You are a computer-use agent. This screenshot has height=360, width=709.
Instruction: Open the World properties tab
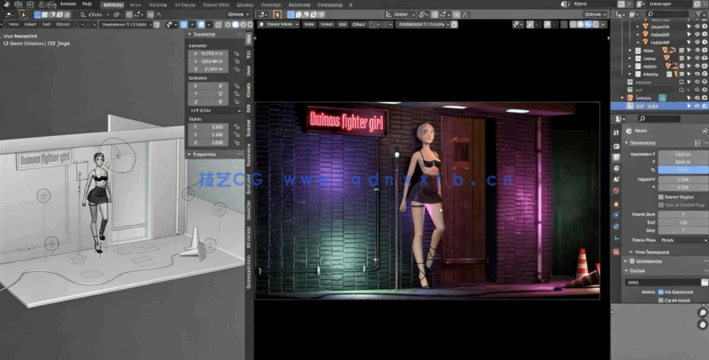[616, 190]
